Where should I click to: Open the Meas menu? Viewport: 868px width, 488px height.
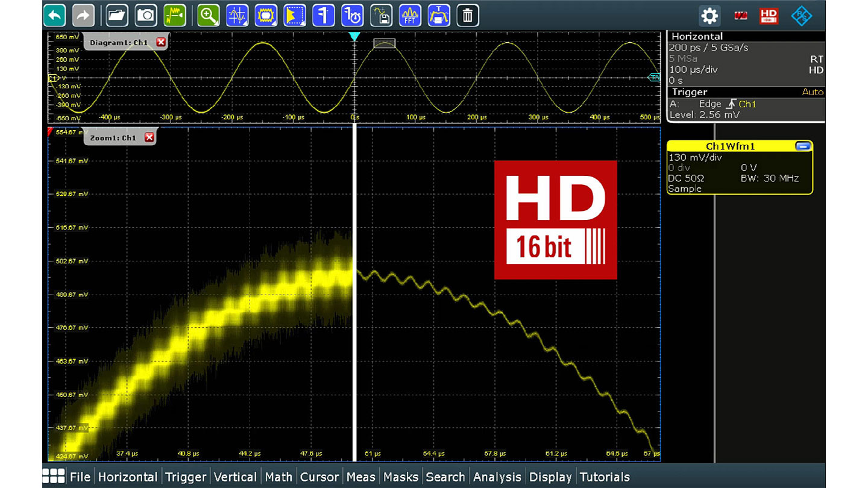361,477
